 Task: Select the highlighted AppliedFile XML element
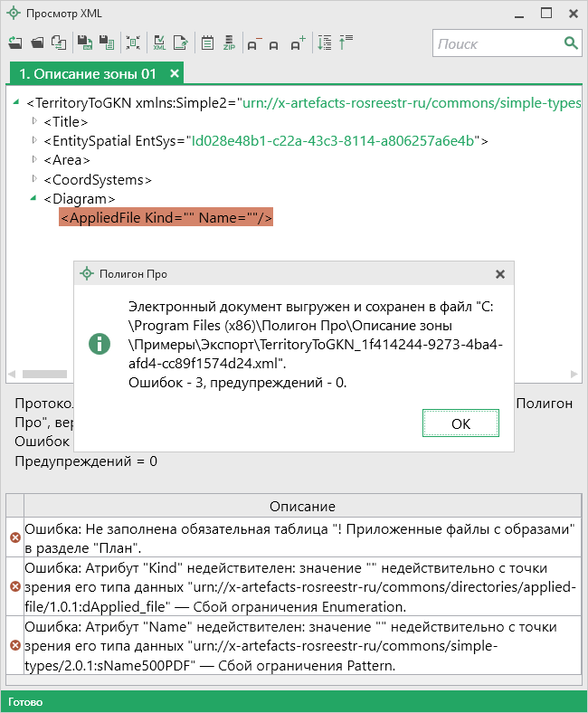tap(166, 218)
